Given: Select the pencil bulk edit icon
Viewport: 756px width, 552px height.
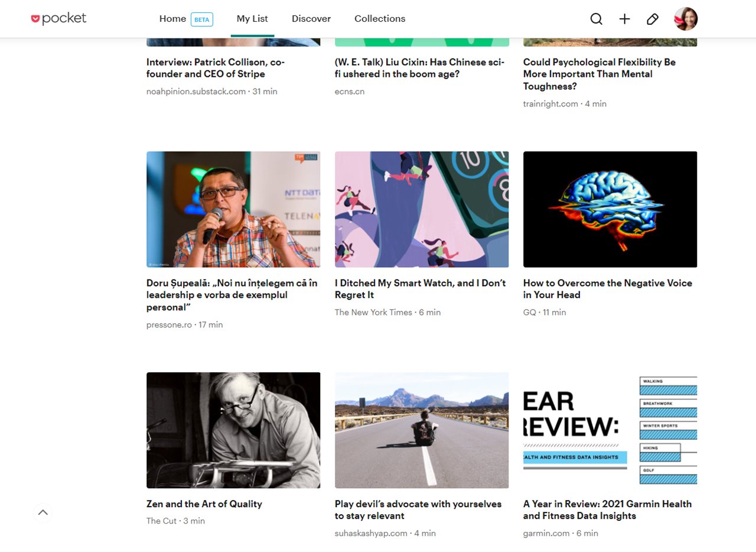Looking at the screenshot, I should click(x=653, y=19).
